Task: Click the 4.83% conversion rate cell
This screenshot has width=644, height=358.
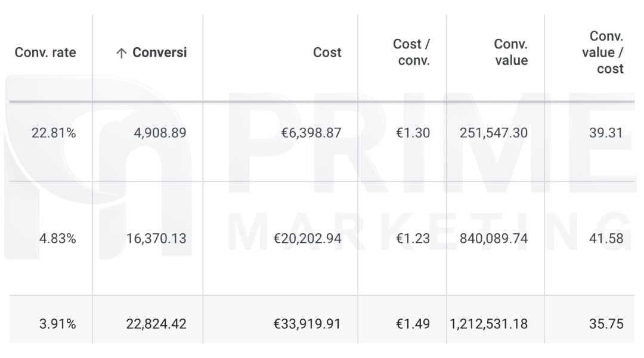Action: pos(58,239)
